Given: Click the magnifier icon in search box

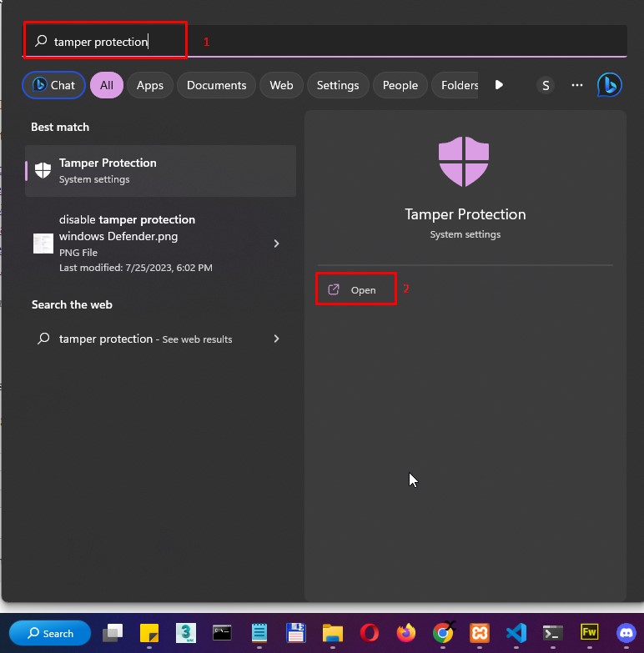Looking at the screenshot, I should (41, 41).
